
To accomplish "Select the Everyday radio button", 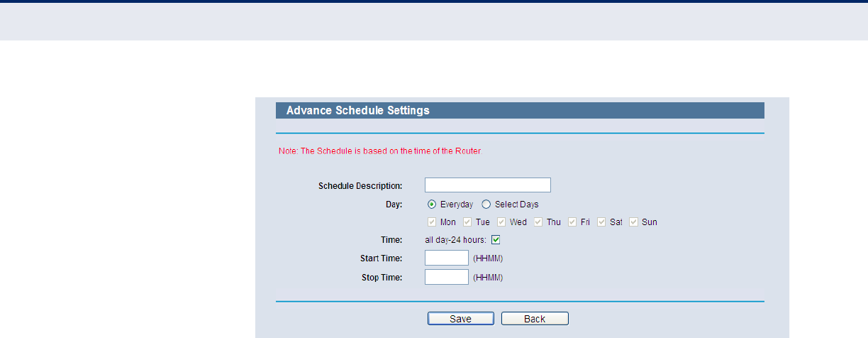I will (433, 205).
